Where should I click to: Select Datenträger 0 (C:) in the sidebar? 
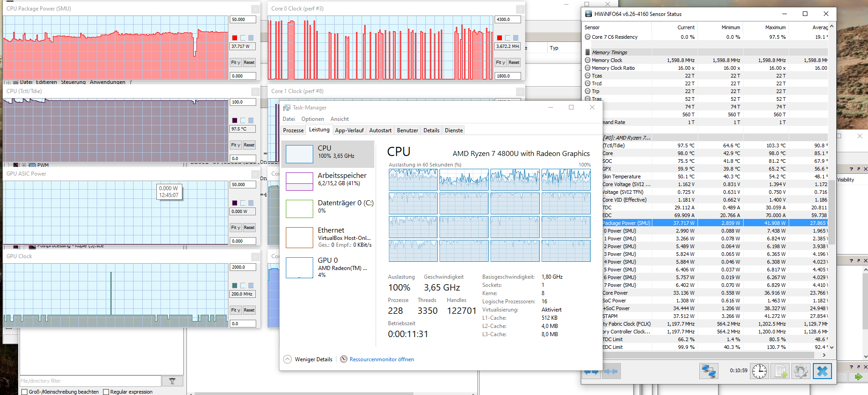pyautogui.click(x=328, y=208)
